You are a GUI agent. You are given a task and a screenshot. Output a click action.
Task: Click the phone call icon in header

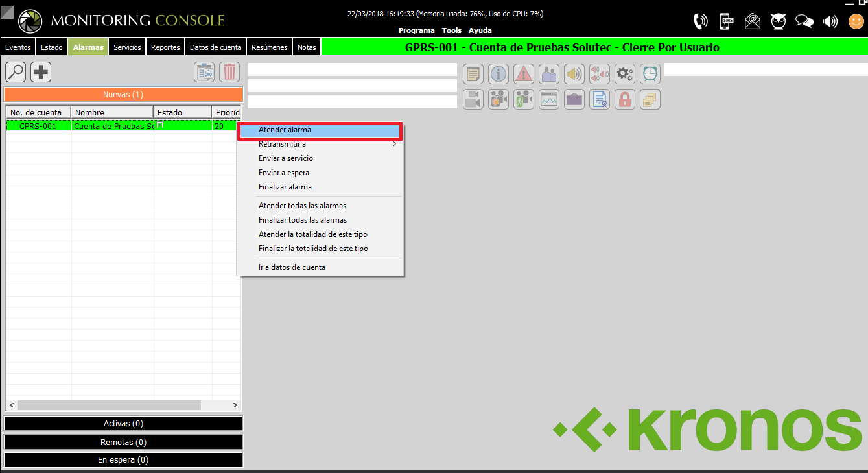click(701, 21)
